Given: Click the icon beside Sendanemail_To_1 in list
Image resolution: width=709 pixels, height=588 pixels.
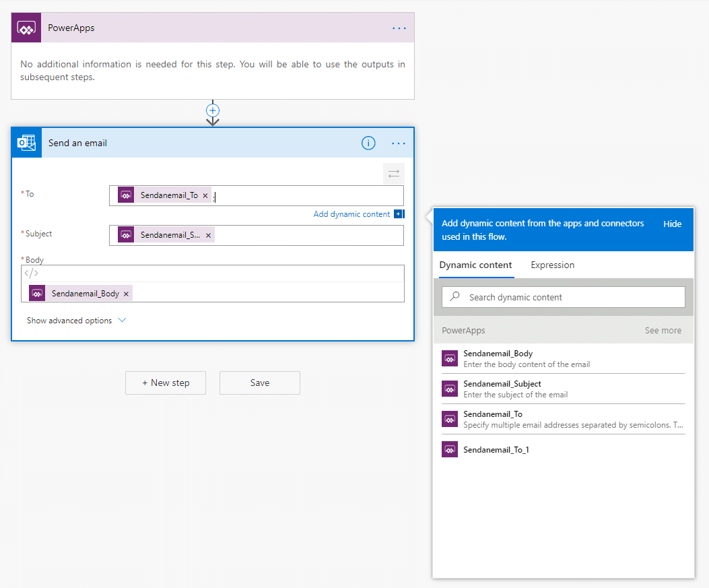Looking at the screenshot, I should 450,450.
